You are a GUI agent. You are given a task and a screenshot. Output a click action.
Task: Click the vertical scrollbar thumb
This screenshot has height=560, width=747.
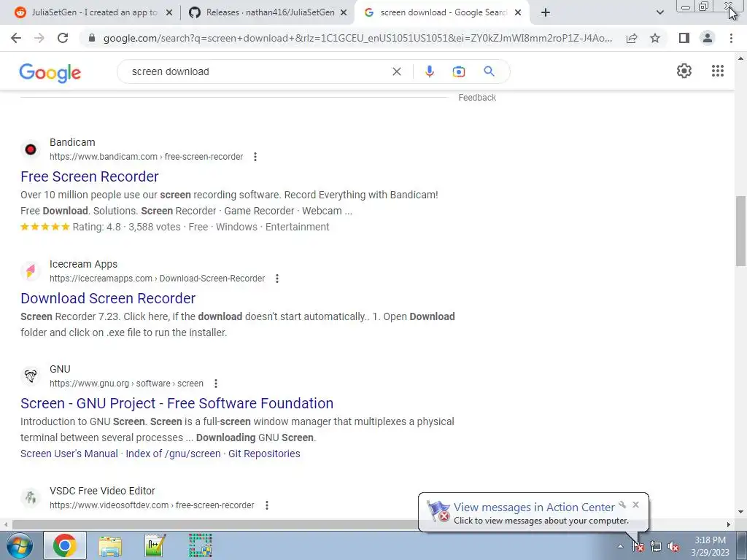(x=741, y=231)
